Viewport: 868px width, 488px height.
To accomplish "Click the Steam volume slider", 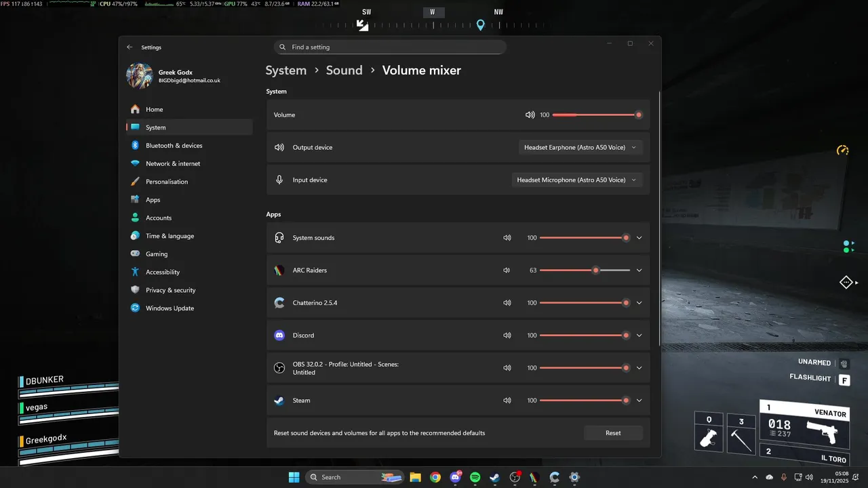I will [585, 401].
